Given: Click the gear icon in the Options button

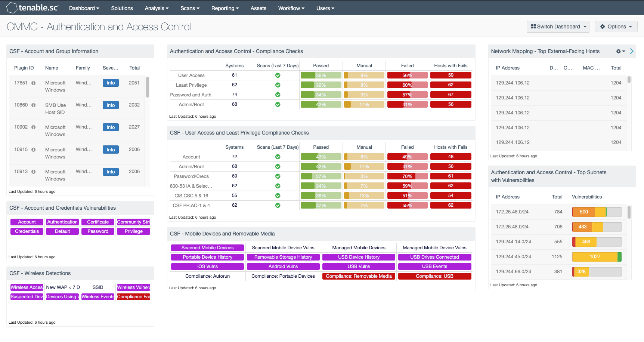Looking at the screenshot, I should point(603,27).
